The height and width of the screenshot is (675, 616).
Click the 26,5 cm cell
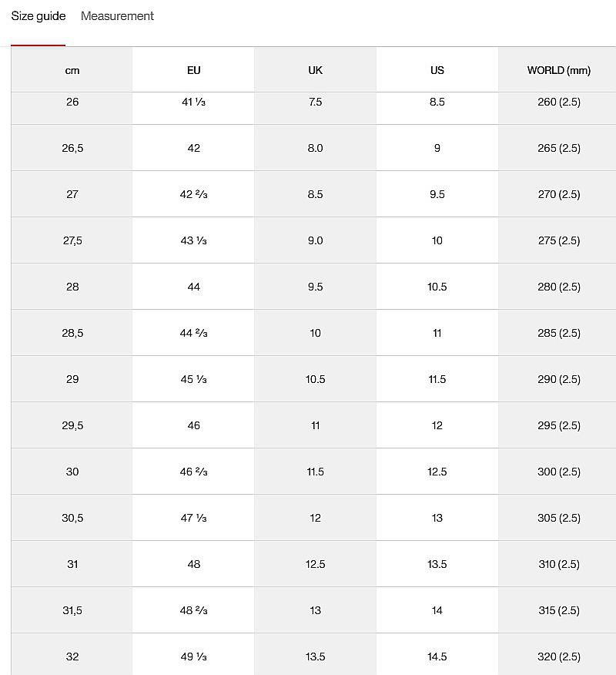pyautogui.click(x=72, y=148)
